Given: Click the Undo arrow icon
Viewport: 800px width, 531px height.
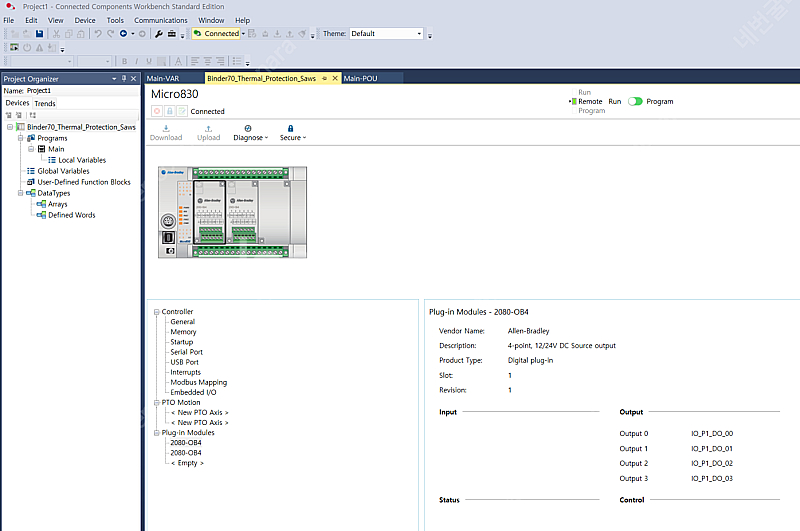Looking at the screenshot, I should tap(98, 34).
